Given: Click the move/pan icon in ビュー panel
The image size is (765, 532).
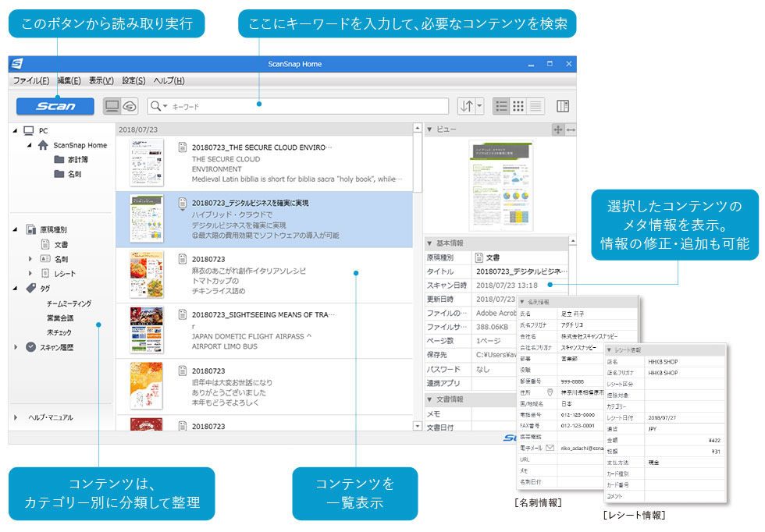Looking at the screenshot, I should (557, 129).
